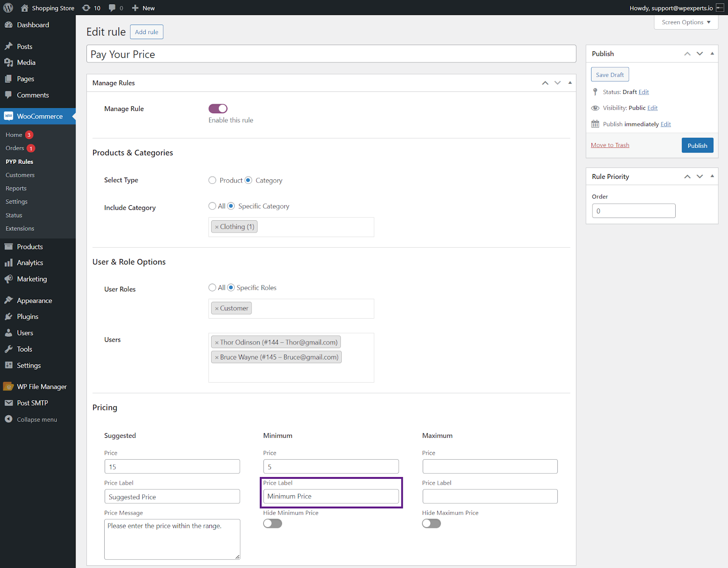This screenshot has width=728, height=568.
Task: Choose Specific Roles radio option
Action: 231,288
